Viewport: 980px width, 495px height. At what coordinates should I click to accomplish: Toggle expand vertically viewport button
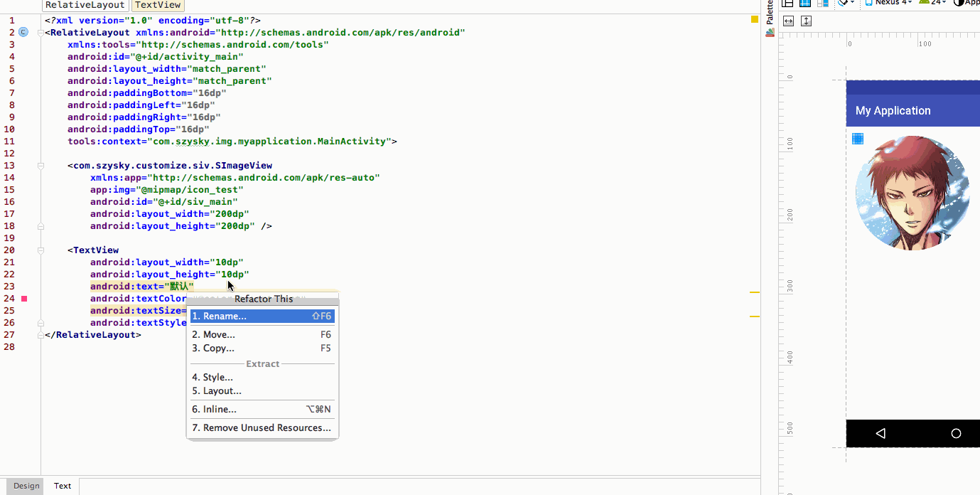[x=806, y=21]
